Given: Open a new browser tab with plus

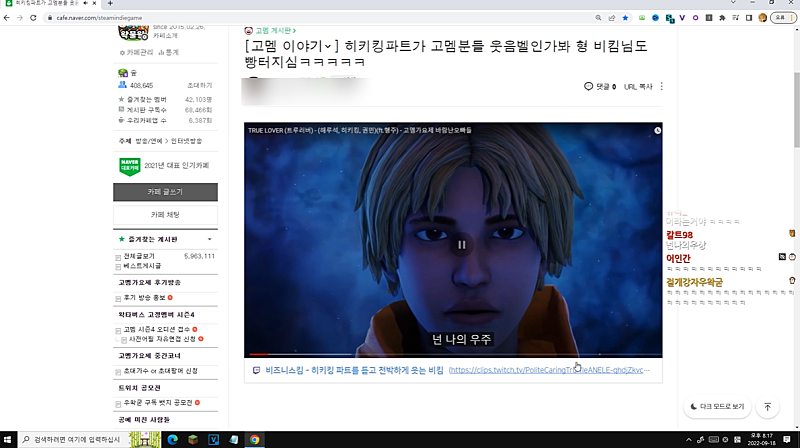Looking at the screenshot, I should coord(110,3).
